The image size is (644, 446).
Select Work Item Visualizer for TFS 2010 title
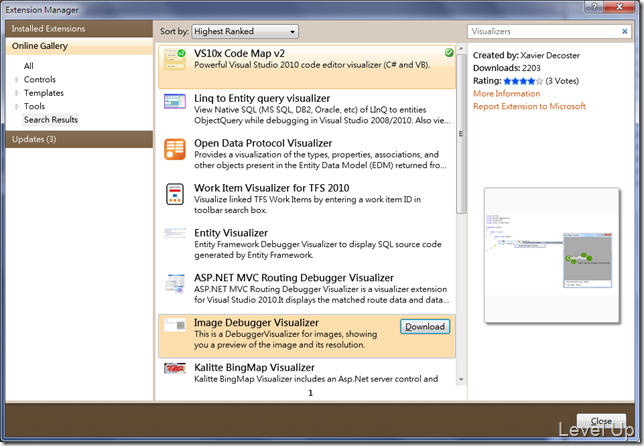[x=271, y=188]
